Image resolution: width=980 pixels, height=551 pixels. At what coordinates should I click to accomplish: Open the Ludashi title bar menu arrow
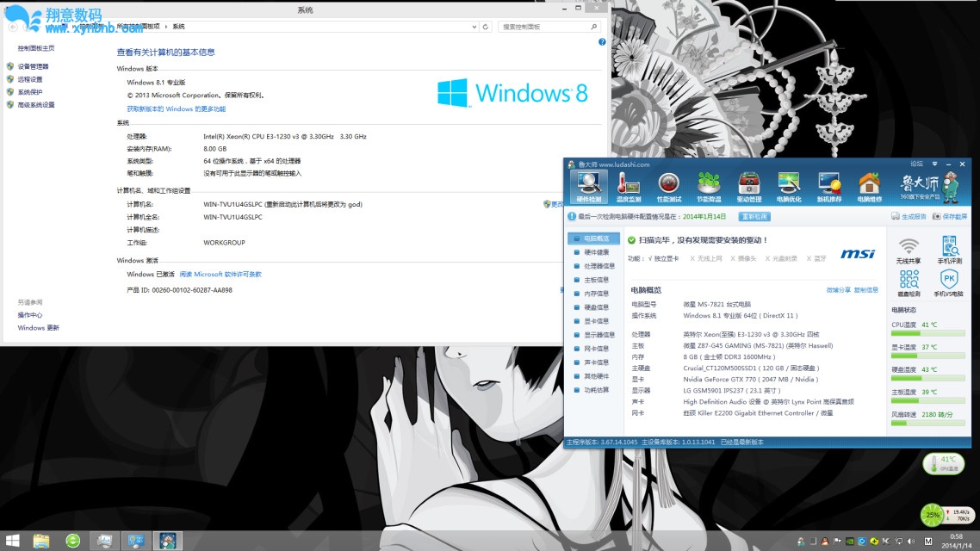[934, 164]
